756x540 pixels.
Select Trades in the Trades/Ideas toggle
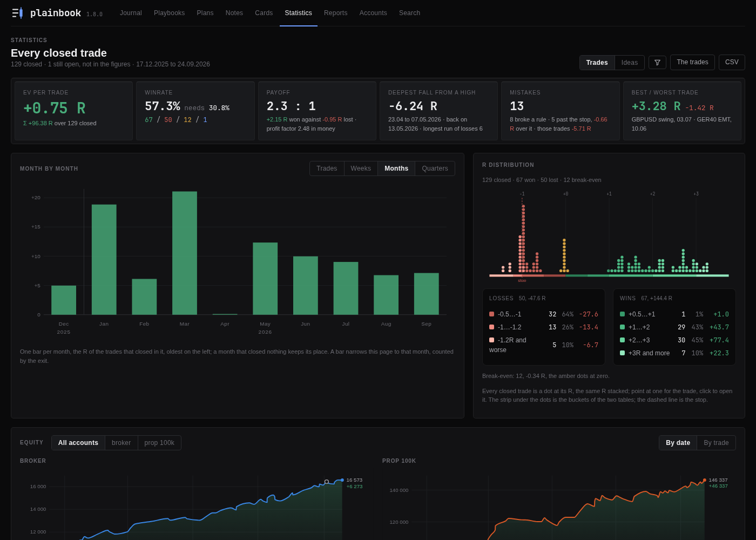[x=597, y=63]
